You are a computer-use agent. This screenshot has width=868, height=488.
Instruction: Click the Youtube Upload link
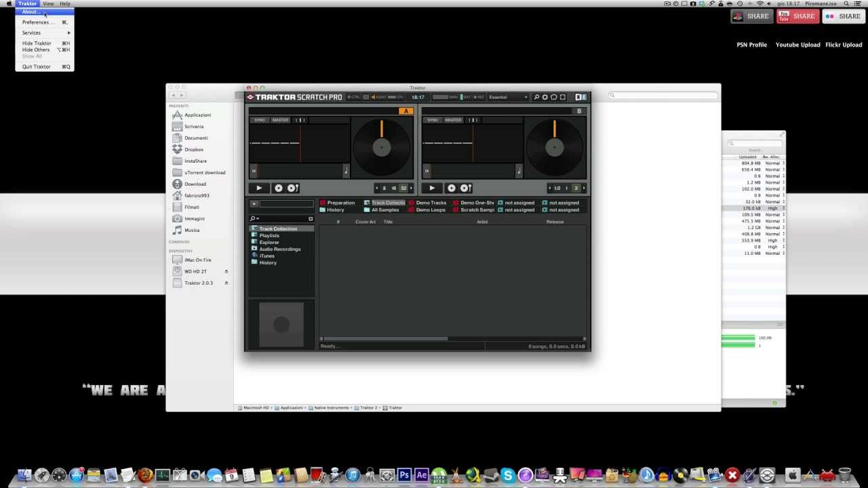point(797,45)
